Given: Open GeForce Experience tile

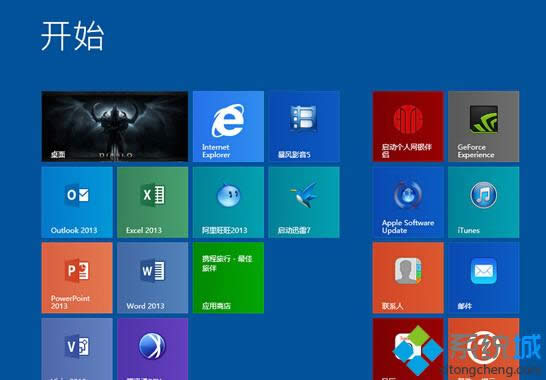Looking at the screenshot, I should coord(484,126).
